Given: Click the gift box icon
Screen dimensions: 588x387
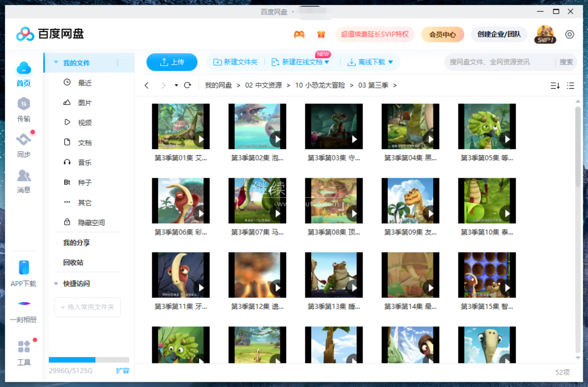Looking at the screenshot, I should (x=321, y=34).
